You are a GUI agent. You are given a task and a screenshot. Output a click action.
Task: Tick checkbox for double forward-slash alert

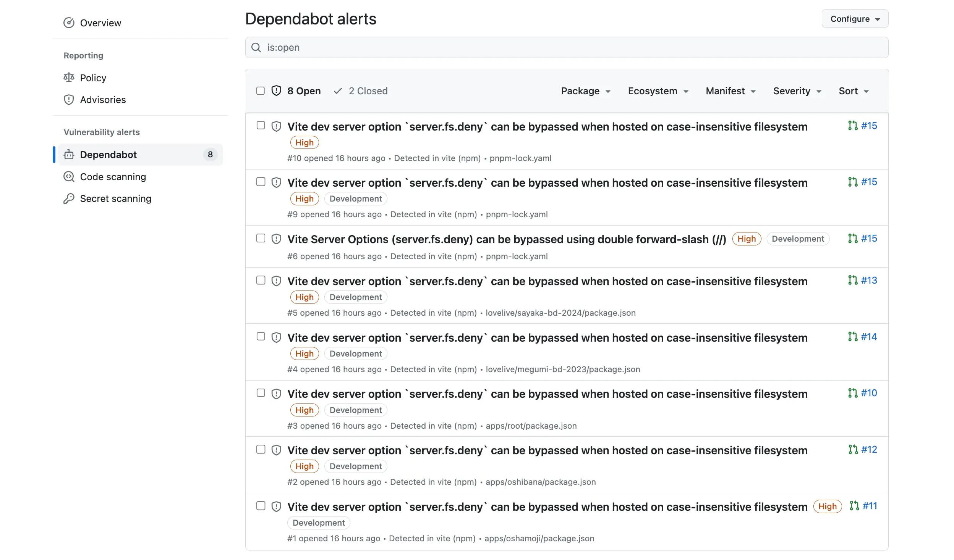[x=261, y=238]
